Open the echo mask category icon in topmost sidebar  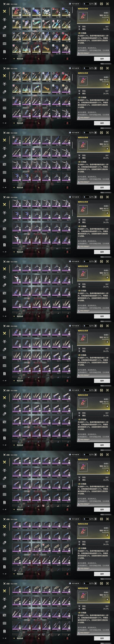pyautogui.click(x=4, y=19)
